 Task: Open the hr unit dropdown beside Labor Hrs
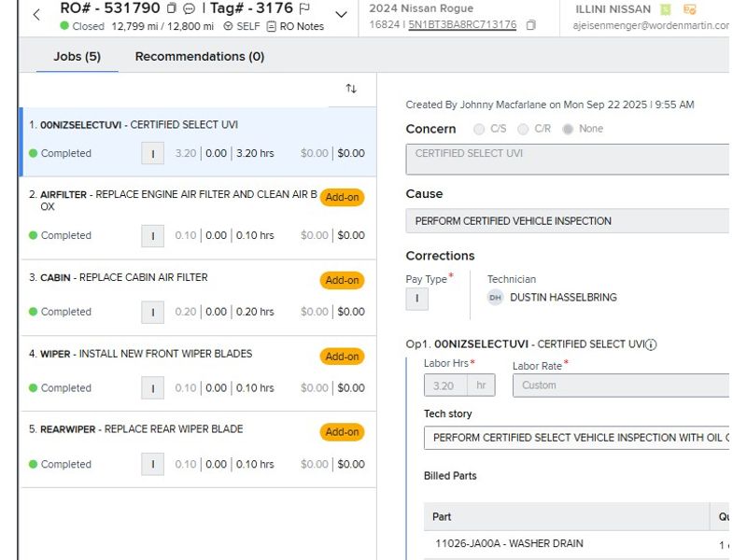point(481,385)
